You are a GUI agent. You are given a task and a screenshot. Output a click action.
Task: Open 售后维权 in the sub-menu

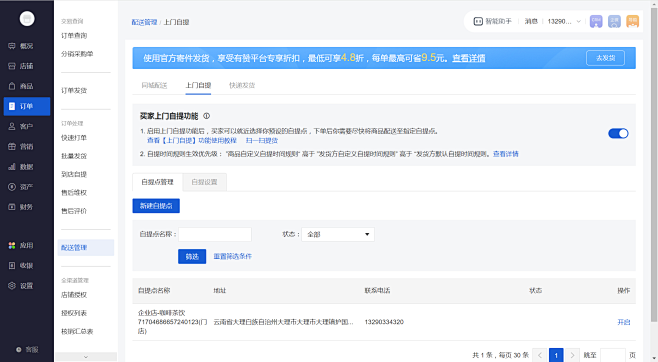(74, 193)
